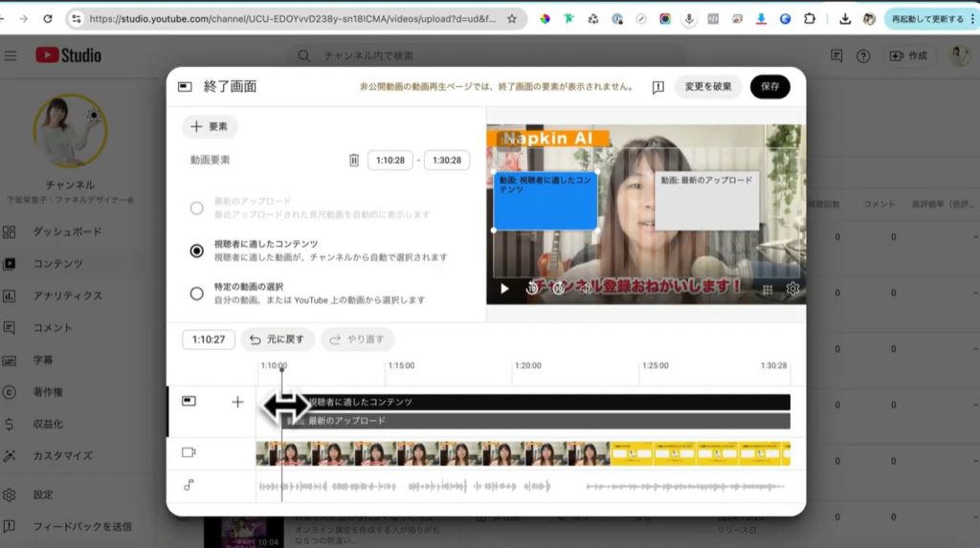This screenshot has height=548, width=980.
Task: Select the 最新のアップロード radio option
Action: point(197,208)
